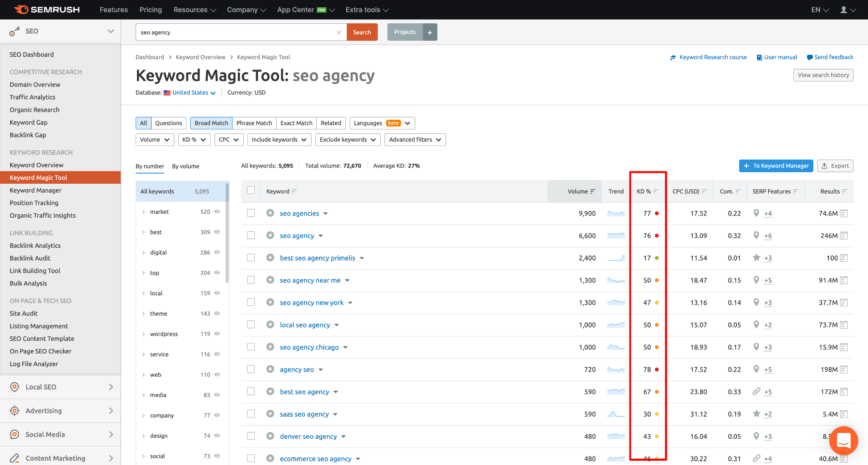Open the Volume filter dropdown

tap(155, 140)
